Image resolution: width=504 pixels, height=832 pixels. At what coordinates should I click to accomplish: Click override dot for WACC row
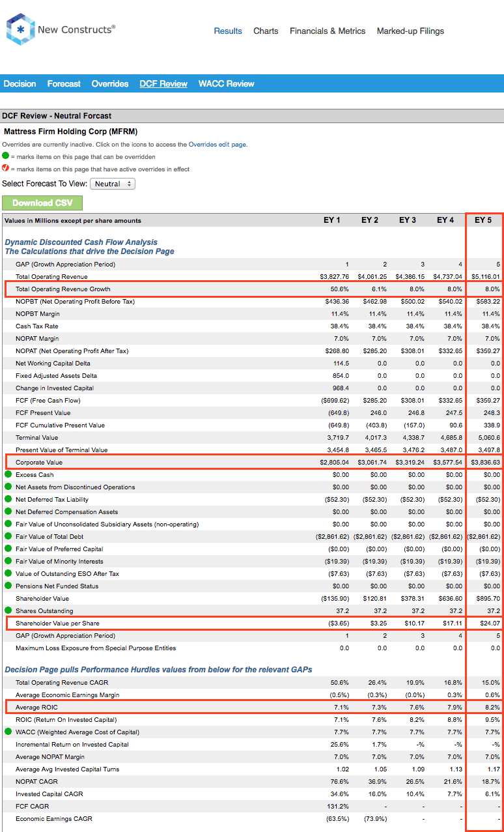[x=8, y=732]
